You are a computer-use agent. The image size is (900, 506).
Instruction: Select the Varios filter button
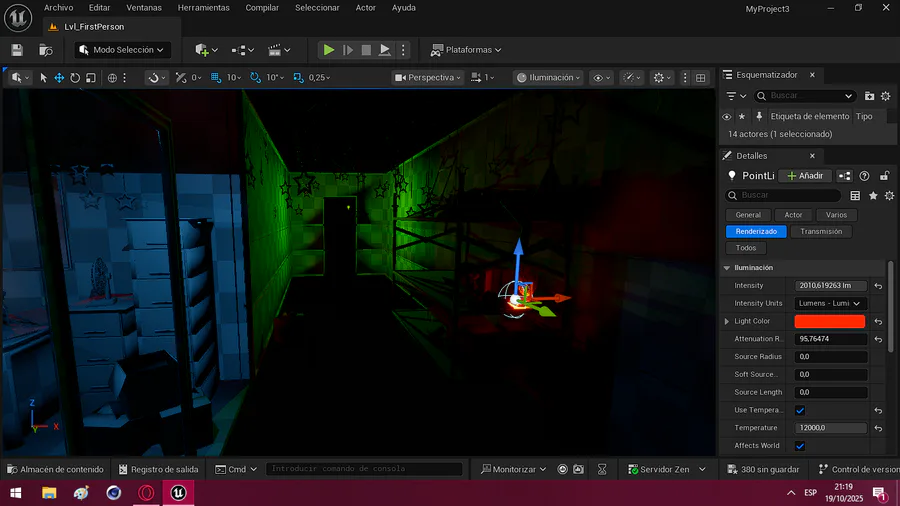836,215
